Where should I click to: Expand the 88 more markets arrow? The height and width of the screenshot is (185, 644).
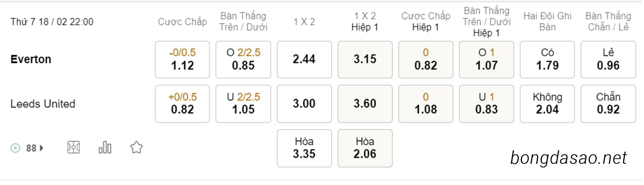[42, 148]
